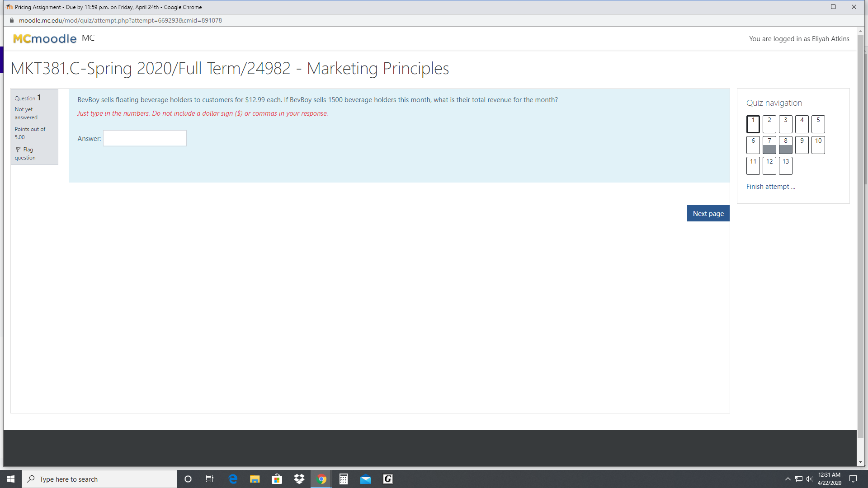The height and width of the screenshot is (488, 868).
Task: Click question 7 in quiz navigation
Action: pyautogui.click(x=769, y=144)
